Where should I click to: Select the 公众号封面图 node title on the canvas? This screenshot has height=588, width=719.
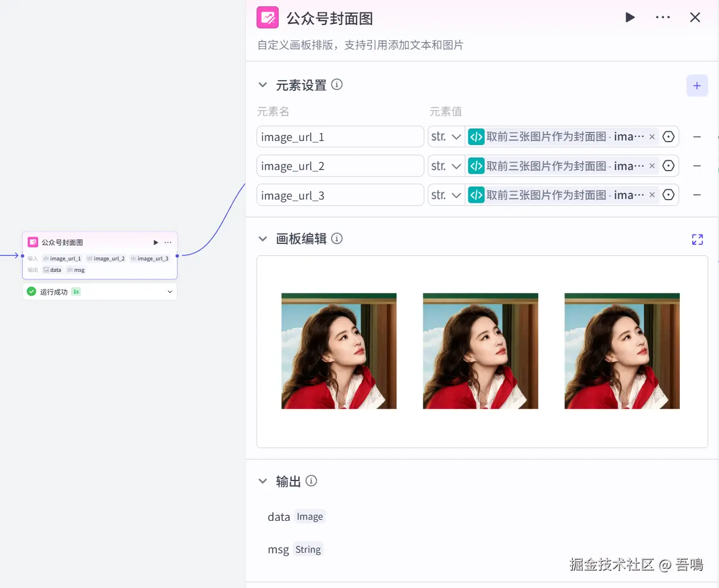tap(62, 242)
